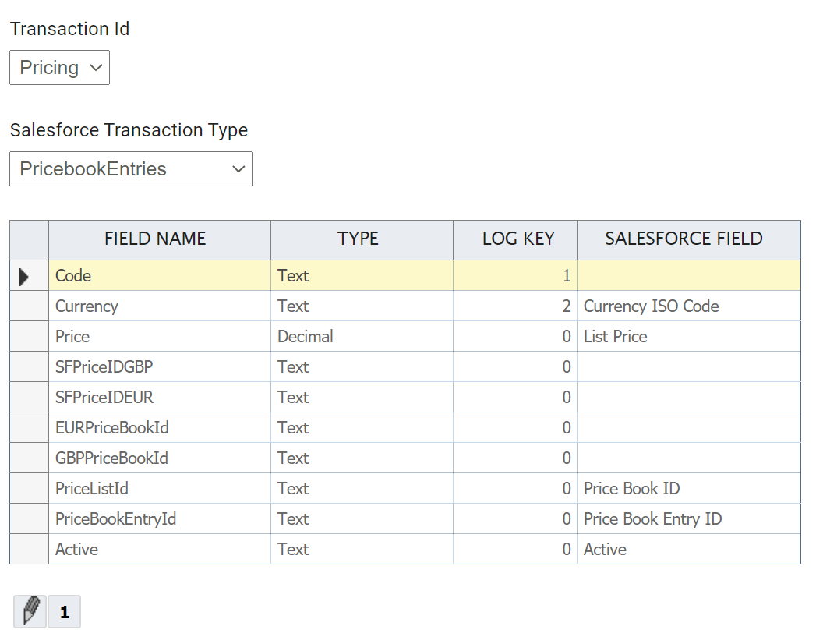Open the Transaction Id dropdown

(x=59, y=68)
